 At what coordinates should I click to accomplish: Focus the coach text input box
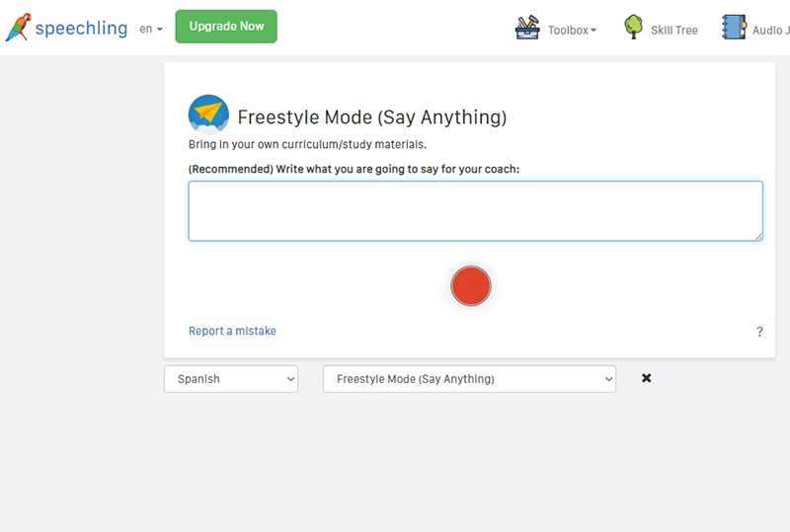tap(475, 210)
